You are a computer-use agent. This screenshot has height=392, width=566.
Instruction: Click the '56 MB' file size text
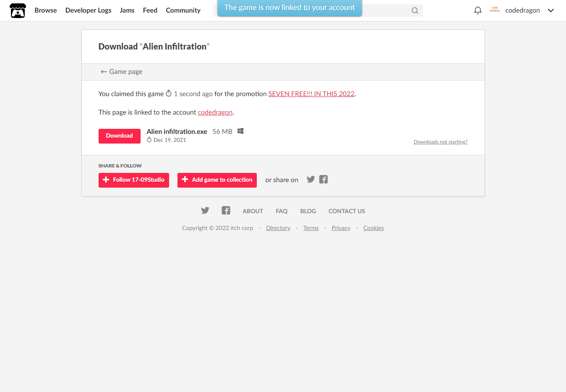(222, 132)
